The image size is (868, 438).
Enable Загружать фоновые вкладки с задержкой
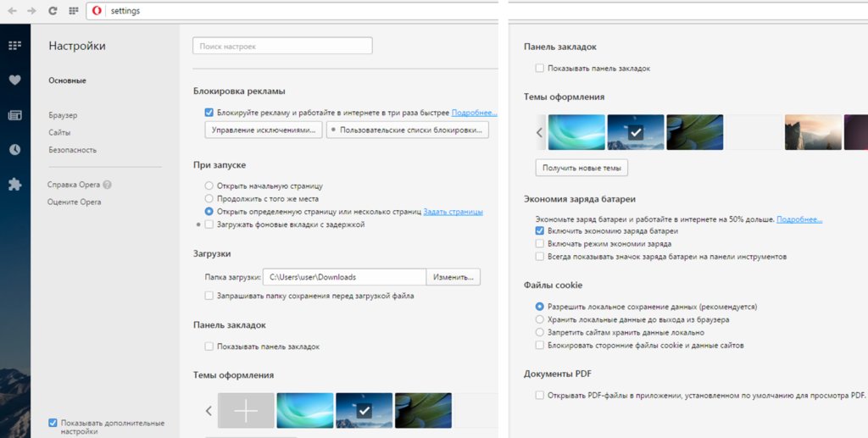click(x=209, y=225)
